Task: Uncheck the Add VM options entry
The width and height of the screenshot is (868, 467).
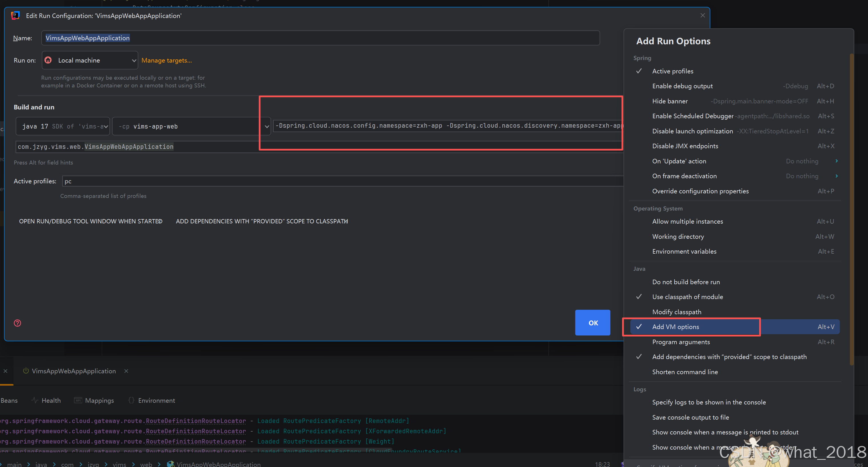Action: (x=675, y=327)
